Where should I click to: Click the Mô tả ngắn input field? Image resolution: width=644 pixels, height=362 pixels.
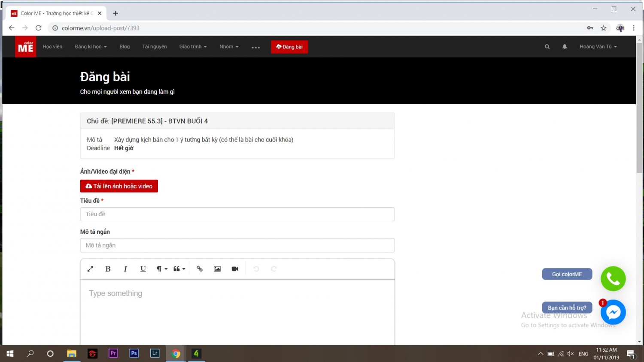point(237,245)
